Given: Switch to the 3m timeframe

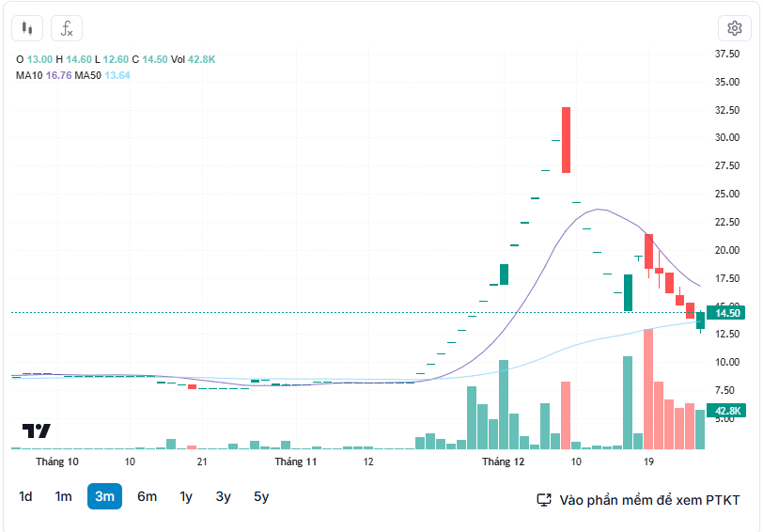Looking at the screenshot, I should [x=104, y=496].
